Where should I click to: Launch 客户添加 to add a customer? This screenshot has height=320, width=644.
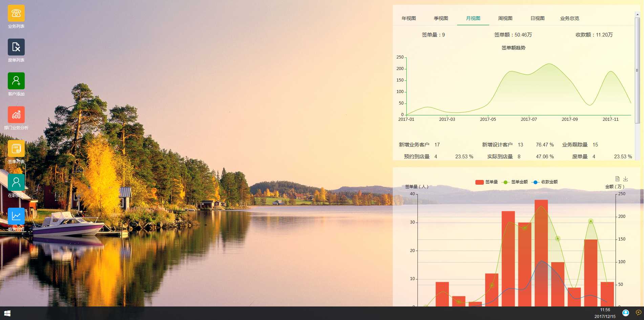pos(16,81)
